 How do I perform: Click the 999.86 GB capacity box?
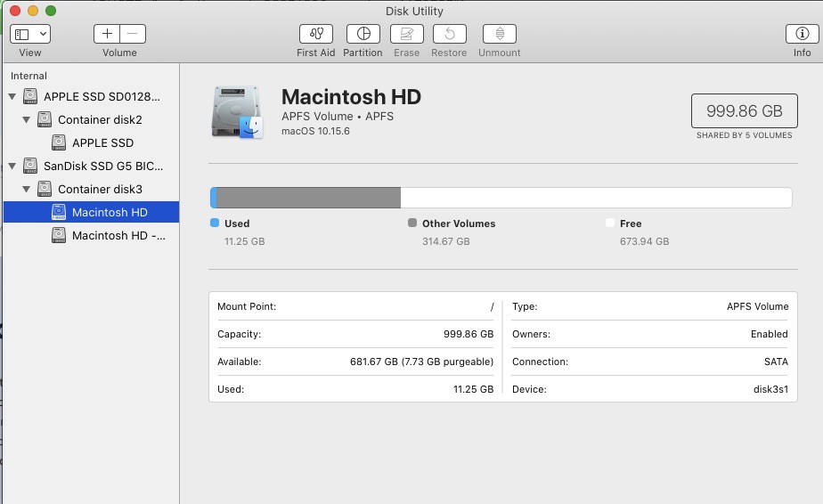(745, 110)
